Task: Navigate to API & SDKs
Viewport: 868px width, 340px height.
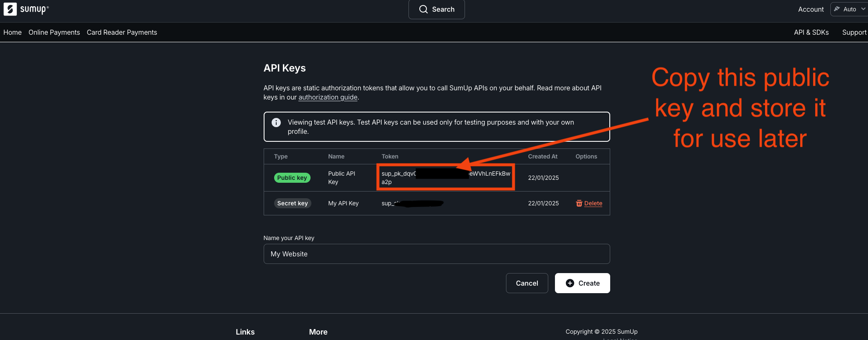Action: pos(811,32)
